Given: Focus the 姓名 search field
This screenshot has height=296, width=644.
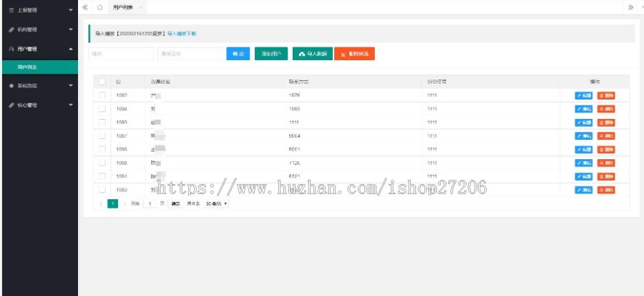Looking at the screenshot, I should (121, 54).
